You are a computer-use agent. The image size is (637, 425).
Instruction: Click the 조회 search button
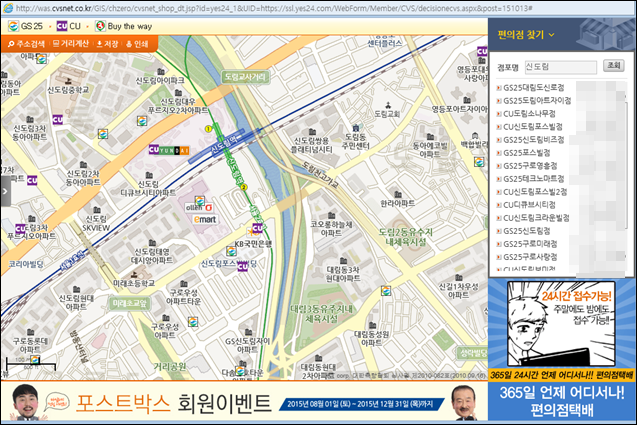point(613,65)
